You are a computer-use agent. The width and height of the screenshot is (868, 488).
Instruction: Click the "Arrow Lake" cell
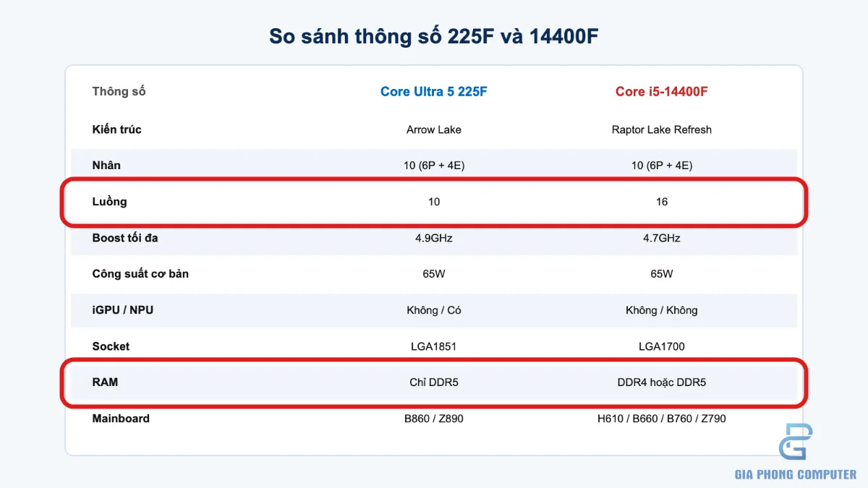[x=434, y=130]
